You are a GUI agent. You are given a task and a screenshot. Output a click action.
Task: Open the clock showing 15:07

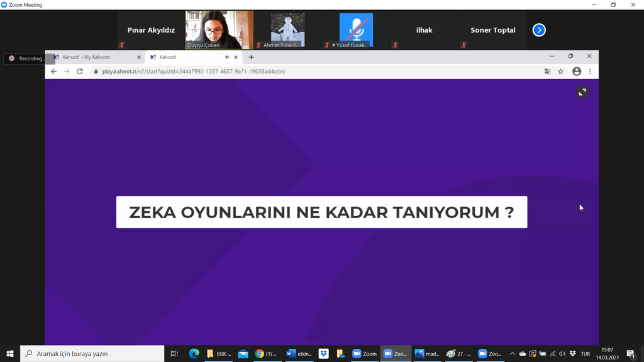[x=608, y=353]
